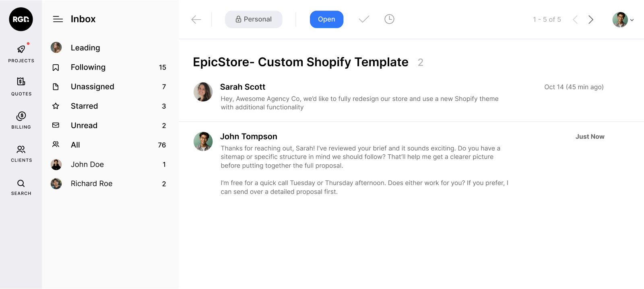The width and height of the screenshot is (644, 289).
Task: Click the EpicStore conversation title
Action: (301, 62)
